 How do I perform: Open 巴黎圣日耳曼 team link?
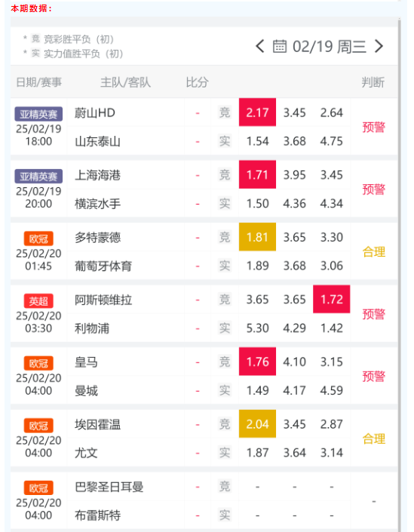[109, 487]
